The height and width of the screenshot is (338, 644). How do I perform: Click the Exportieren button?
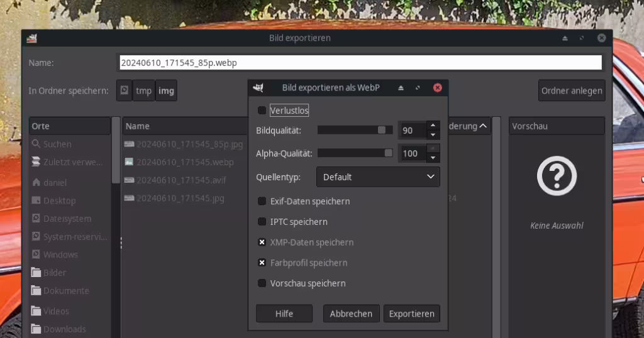point(411,313)
